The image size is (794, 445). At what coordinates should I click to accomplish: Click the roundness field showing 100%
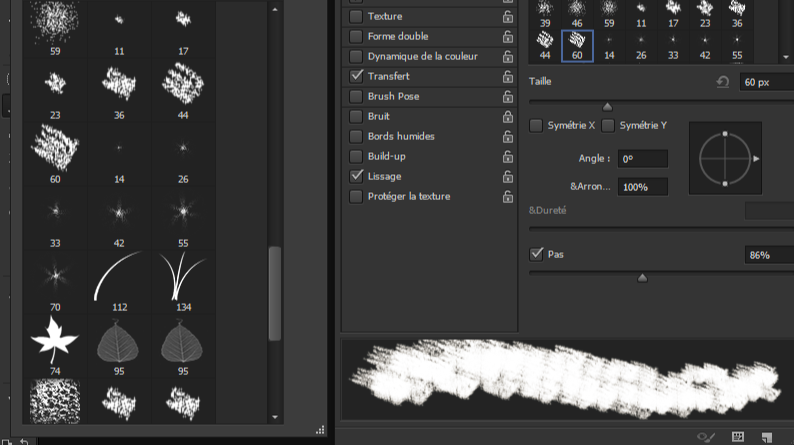(x=643, y=187)
